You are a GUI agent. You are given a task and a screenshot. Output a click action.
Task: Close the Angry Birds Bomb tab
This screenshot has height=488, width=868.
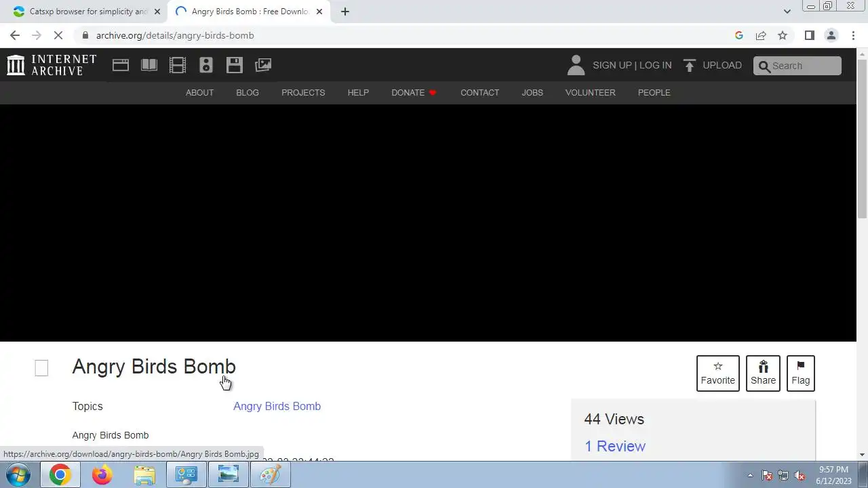pyautogui.click(x=319, y=12)
